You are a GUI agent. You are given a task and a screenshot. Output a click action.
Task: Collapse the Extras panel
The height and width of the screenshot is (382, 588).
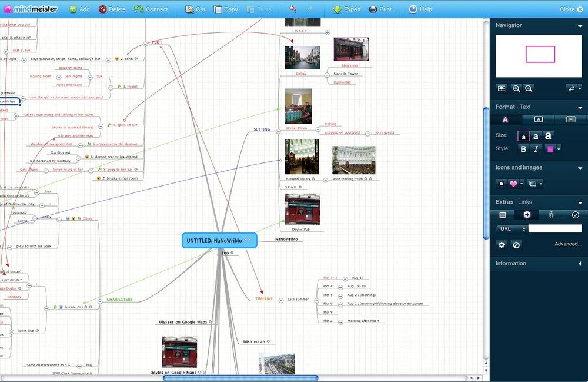point(580,202)
